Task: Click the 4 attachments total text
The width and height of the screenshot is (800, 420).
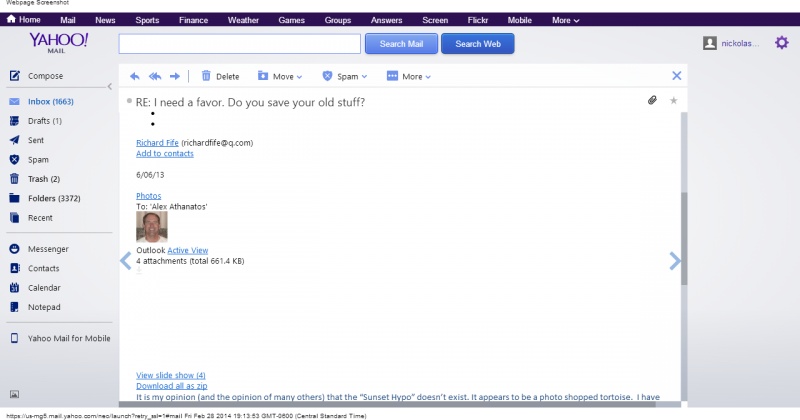Action: click(x=190, y=261)
